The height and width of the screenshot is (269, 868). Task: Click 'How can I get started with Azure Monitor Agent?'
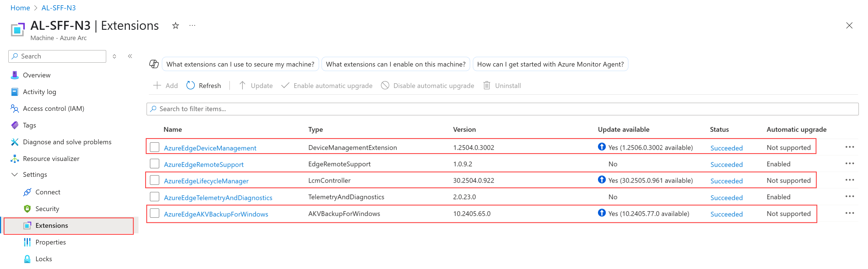pos(550,64)
